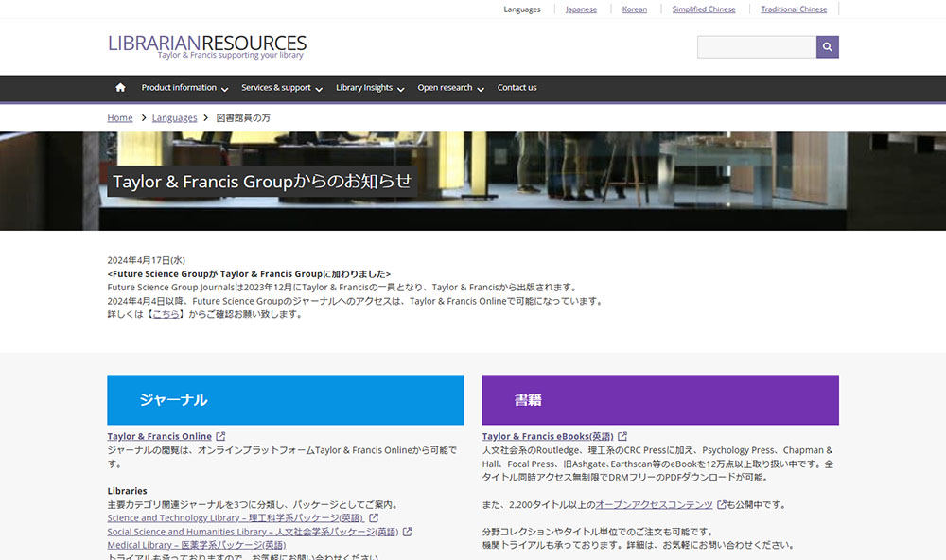Click the magnifying glass search button
Image resolution: width=946 pixels, height=560 pixels.
827,47
